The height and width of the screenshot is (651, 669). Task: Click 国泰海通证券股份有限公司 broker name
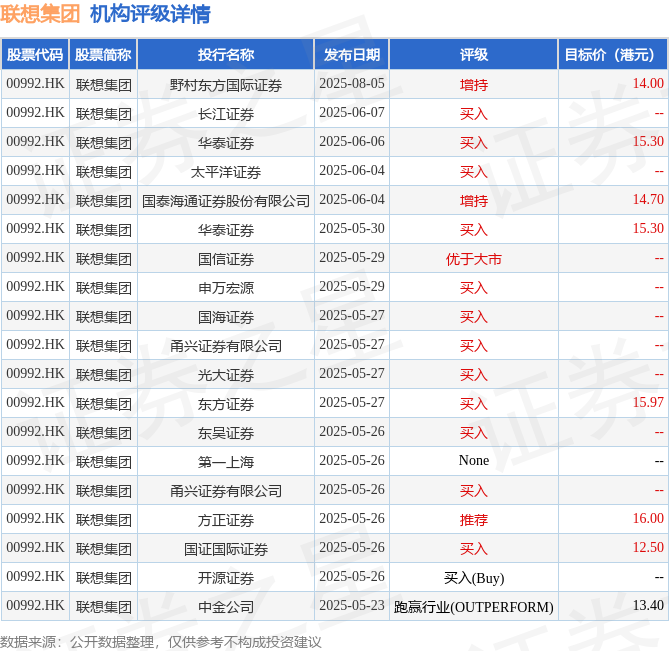pyautogui.click(x=226, y=201)
